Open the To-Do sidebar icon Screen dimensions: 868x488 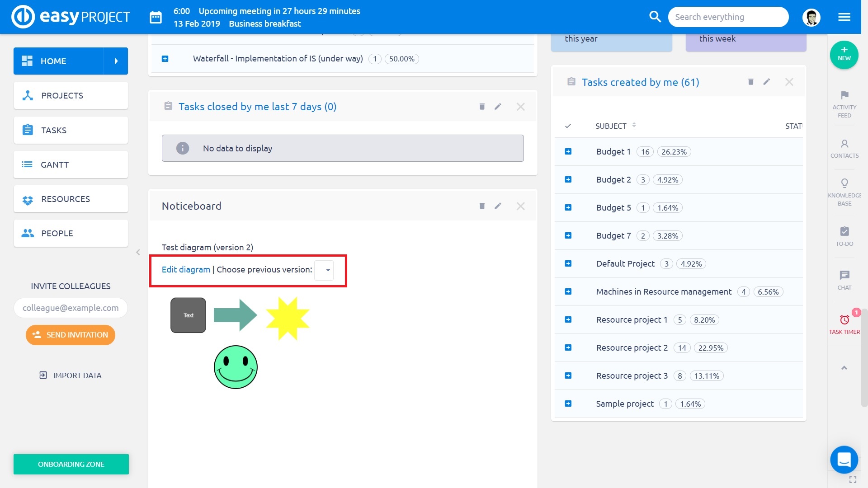(844, 232)
